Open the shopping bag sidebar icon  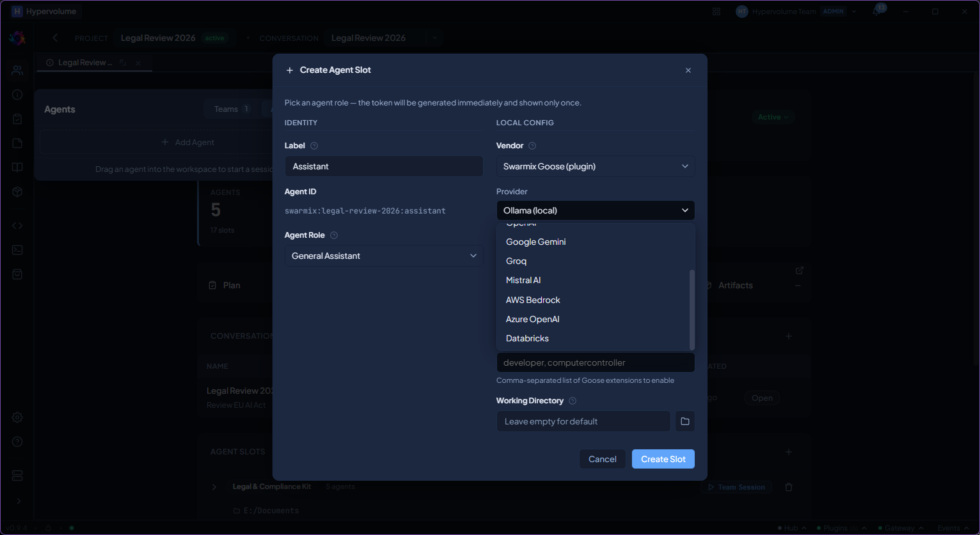point(17,274)
